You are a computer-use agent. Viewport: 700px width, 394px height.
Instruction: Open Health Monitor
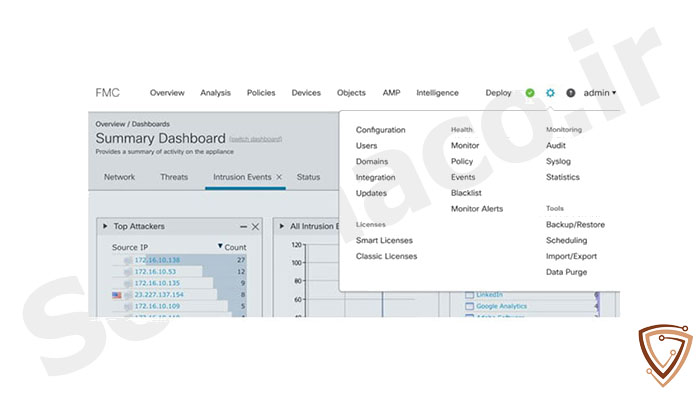465,145
